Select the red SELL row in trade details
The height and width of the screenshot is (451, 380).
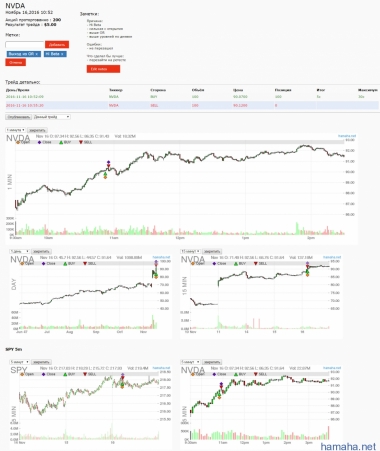tap(192, 105)
